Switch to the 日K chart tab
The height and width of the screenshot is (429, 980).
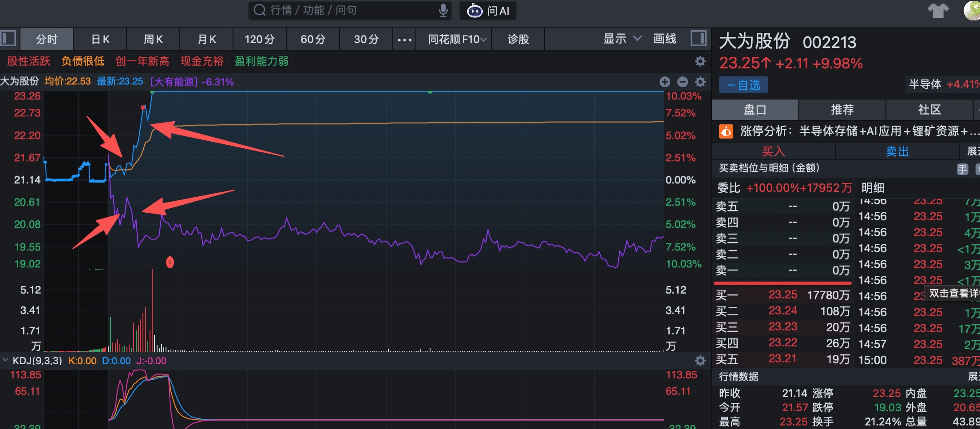[x=100, y=40]
